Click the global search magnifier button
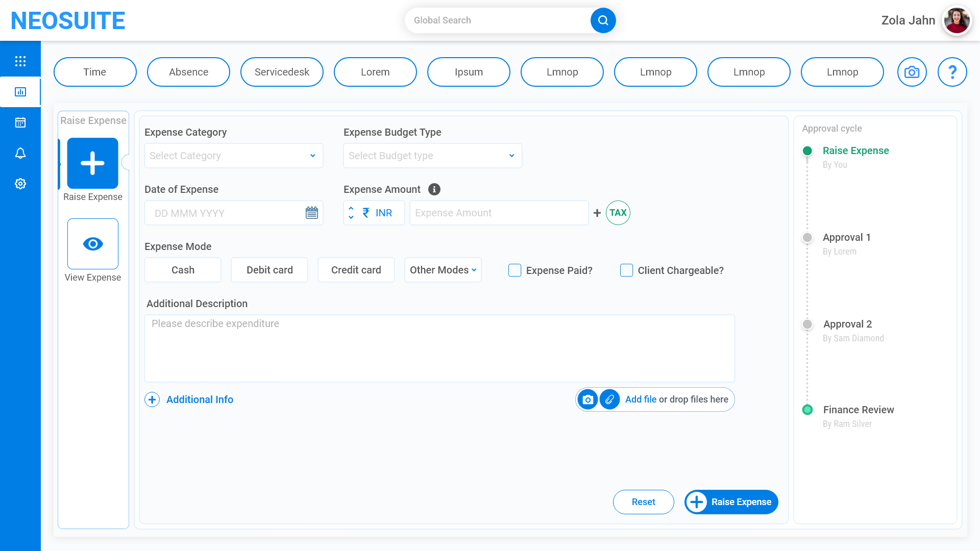 603,20
